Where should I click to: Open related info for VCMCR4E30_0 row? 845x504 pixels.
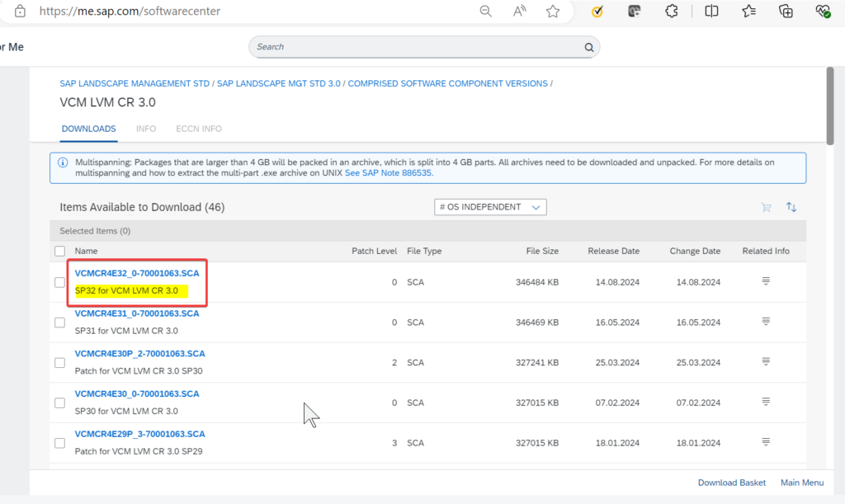point(766,402)
